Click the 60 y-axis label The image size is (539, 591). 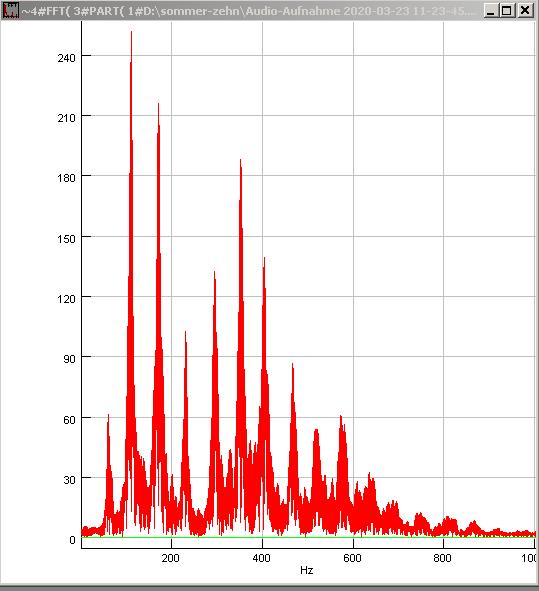tap(70, 420)
